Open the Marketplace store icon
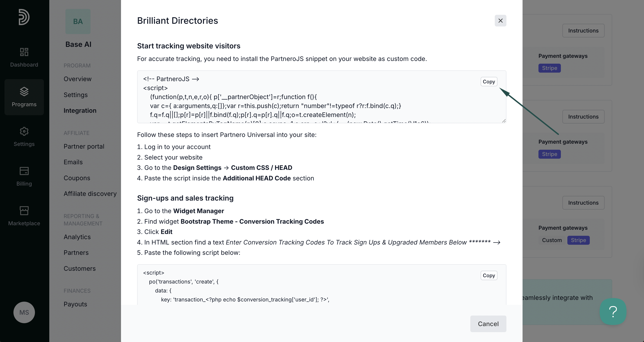644x342 pixels. 24,211
